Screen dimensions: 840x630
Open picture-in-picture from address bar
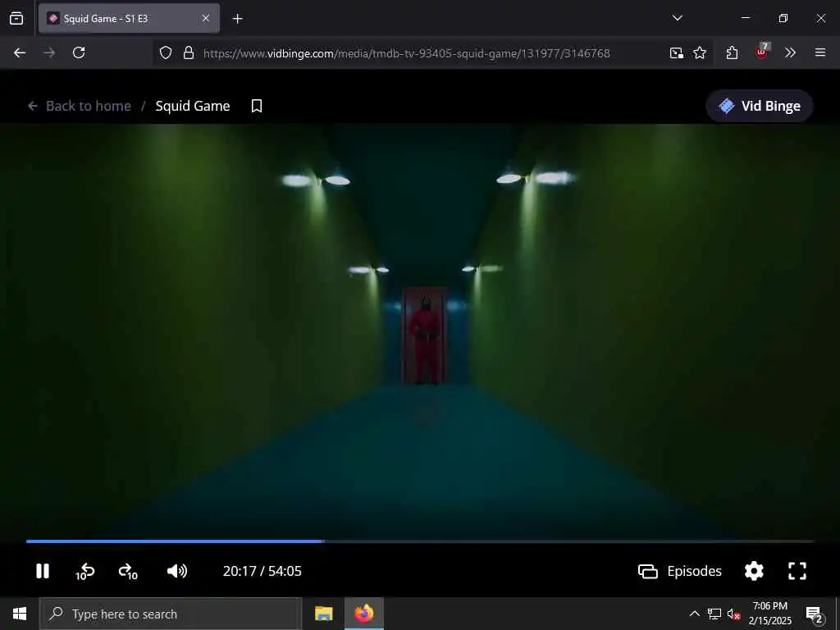coord(676,52)
